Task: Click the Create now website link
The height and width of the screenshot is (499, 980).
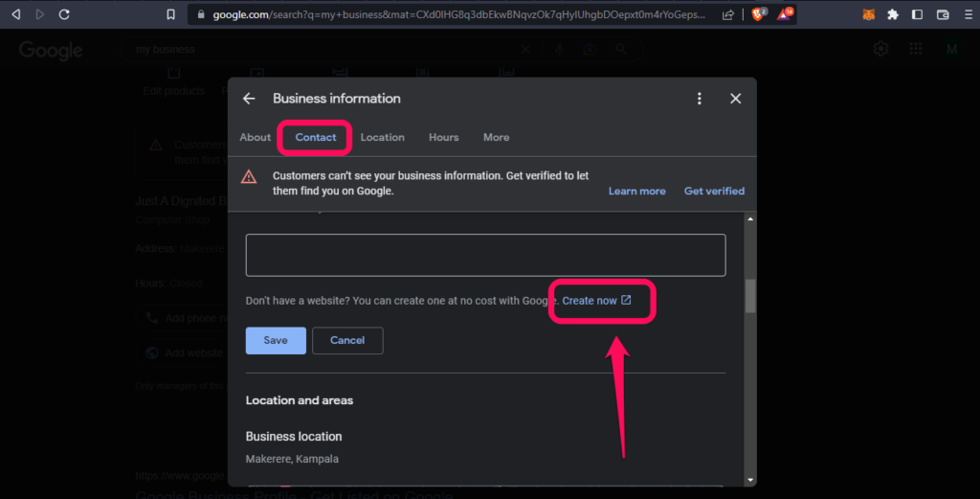Action: point(590,301)
